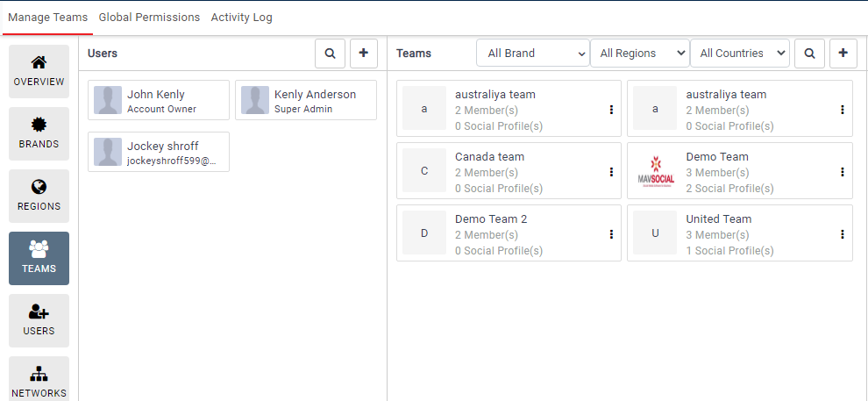The width and height of the screenshot is (868, 401).
Task: Open United Team three-dot options menu
Action: point(843,234)
